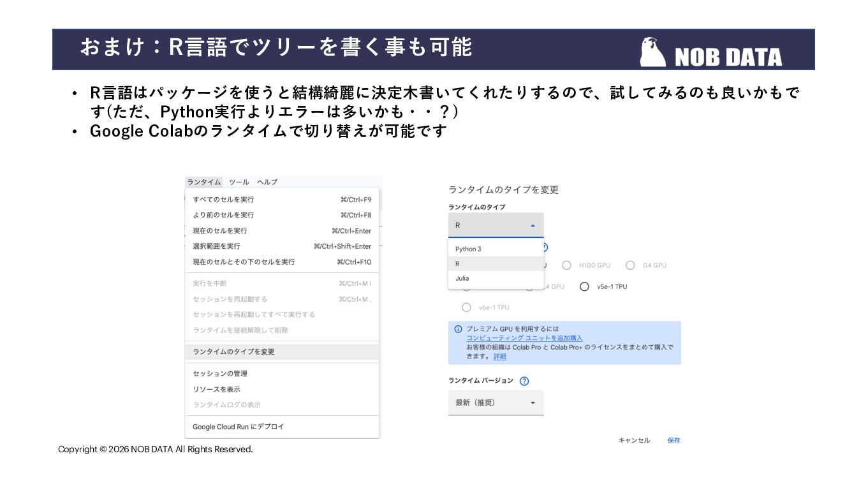868x488 pixels.
Task: Expand the 最新(推奨) runtime version dropdown
Action: pos(496,403)
